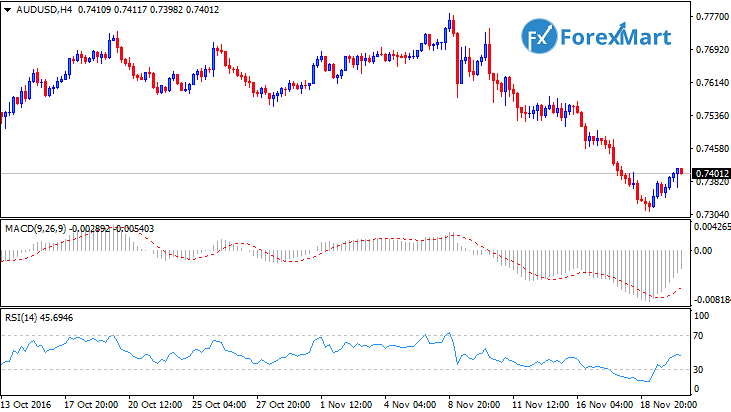
Task: Click the triangle arrow beside AUDUSD,H4
Action: (x=8, y=9)
